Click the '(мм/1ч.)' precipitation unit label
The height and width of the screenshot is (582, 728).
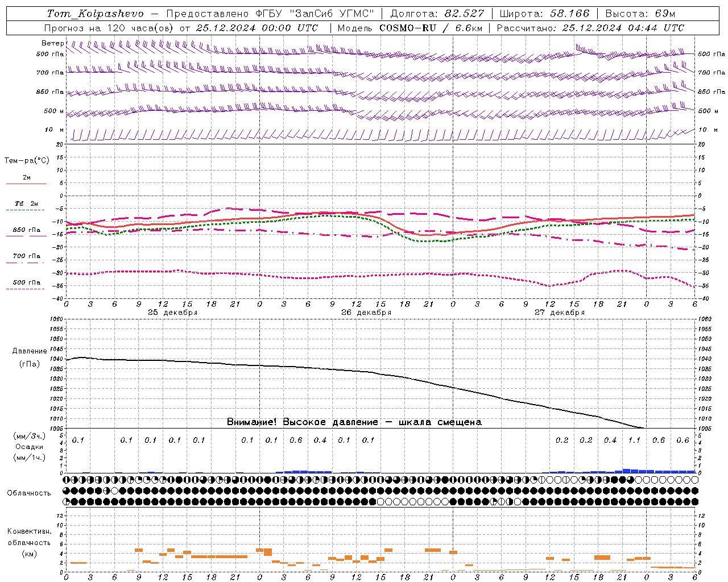click(30, 458)
